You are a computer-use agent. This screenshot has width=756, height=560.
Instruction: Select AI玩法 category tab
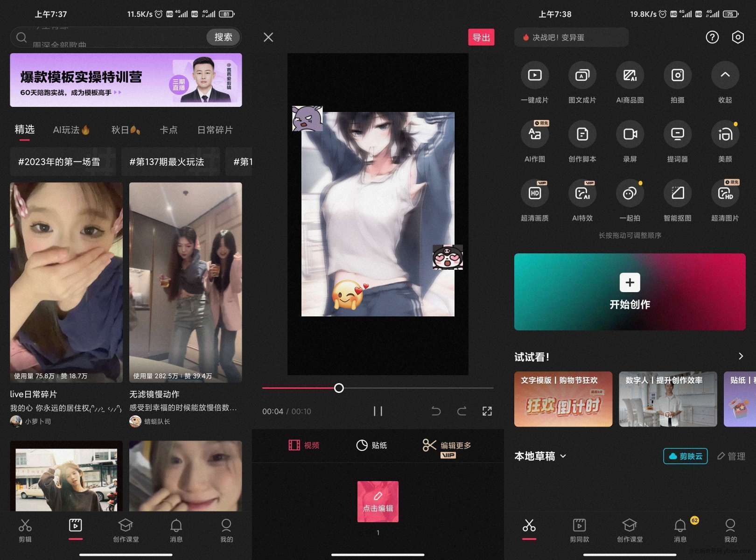71,130
